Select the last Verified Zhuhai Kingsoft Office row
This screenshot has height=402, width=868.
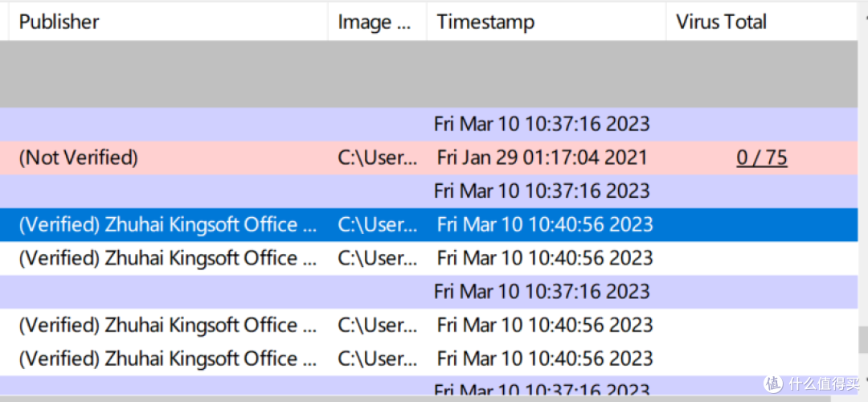pos(429,359)
